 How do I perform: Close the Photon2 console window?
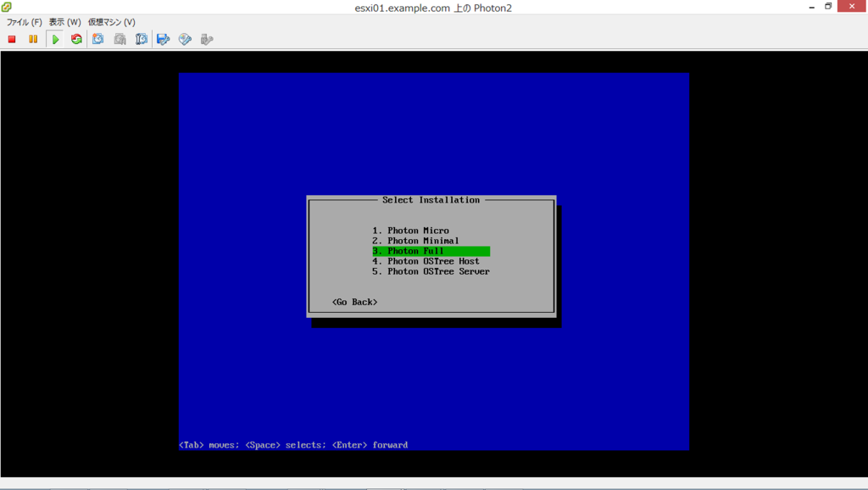tap(852, 6)
